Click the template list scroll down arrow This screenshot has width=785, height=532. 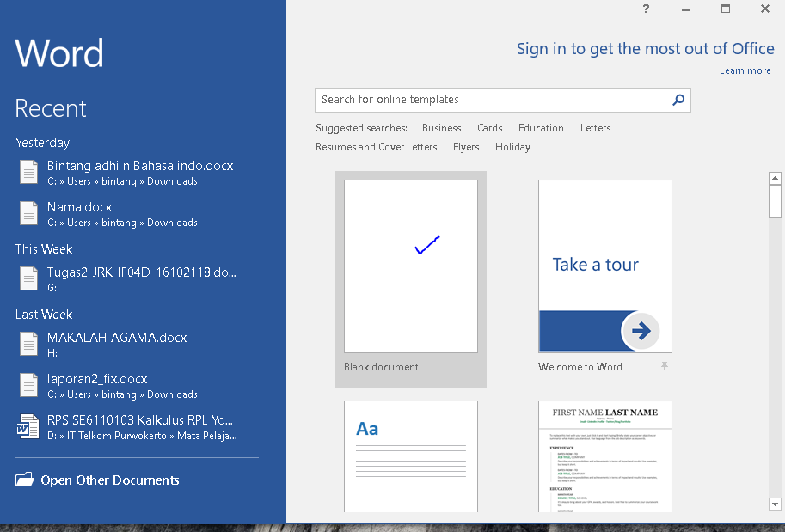coord(775,504)
